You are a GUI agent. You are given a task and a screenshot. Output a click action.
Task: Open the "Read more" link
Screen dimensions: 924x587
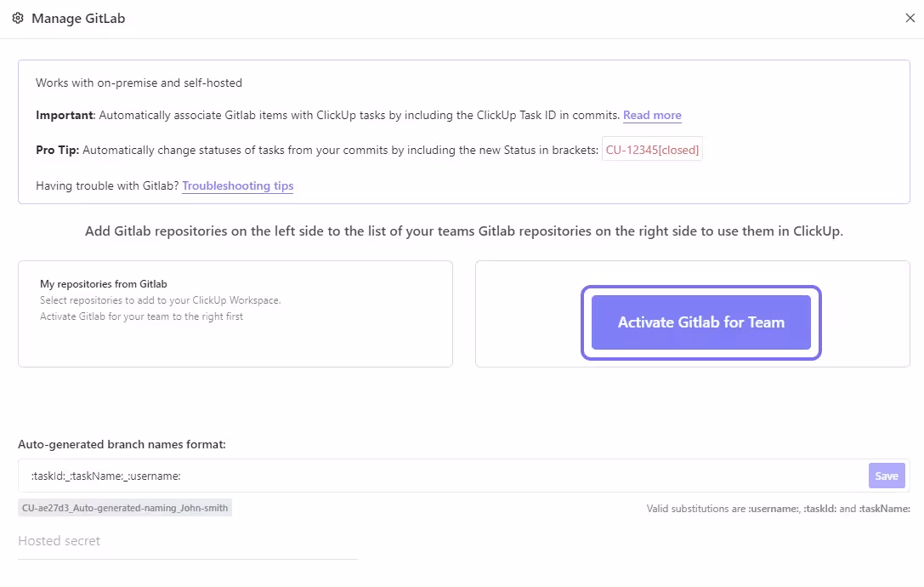[652, 115]
